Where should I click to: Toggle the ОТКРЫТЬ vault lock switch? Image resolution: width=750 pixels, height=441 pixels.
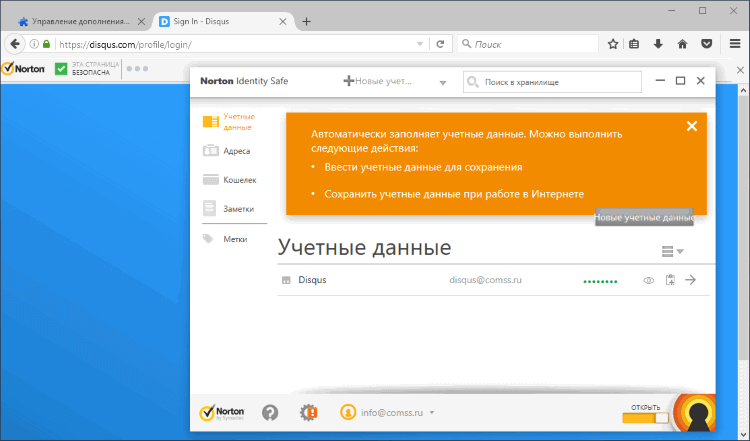coord(645,418)
